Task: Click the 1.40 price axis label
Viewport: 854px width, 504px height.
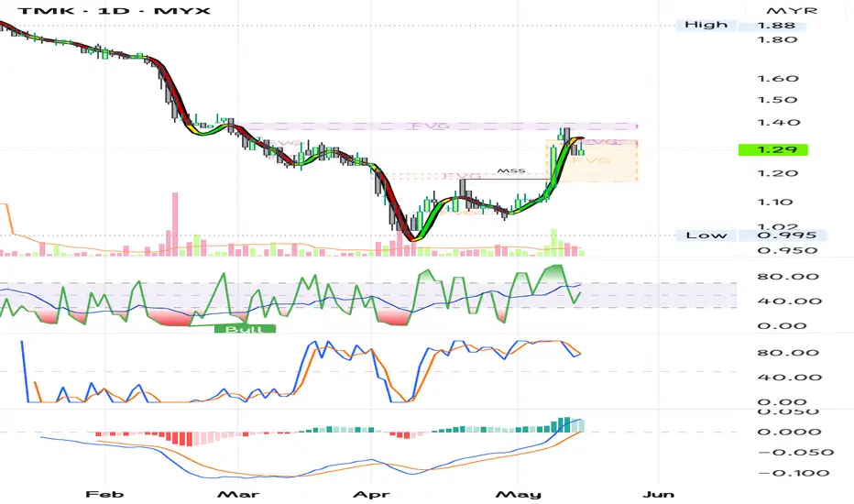Action: click(778, 123)
